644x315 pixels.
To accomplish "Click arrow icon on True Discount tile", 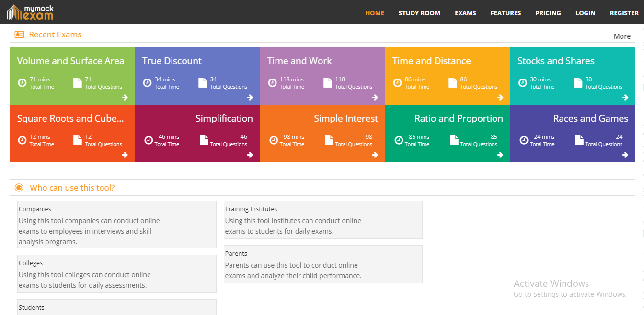I will [250, 98].
